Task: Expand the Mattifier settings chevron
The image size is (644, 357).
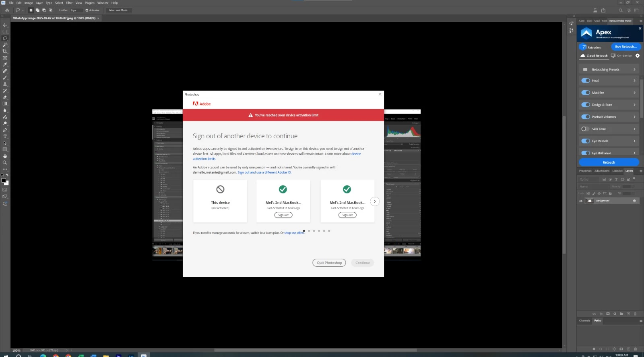Action: click(x=634, y=93)
